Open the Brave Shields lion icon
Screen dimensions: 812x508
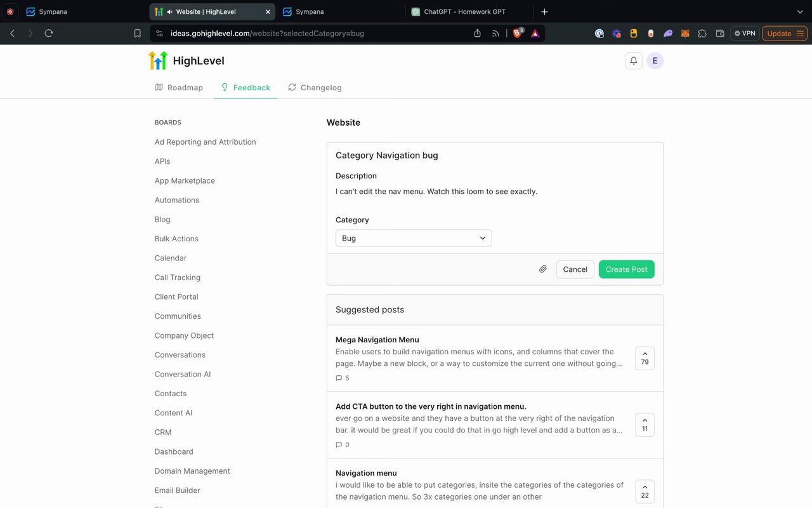[x=518, y=33]
